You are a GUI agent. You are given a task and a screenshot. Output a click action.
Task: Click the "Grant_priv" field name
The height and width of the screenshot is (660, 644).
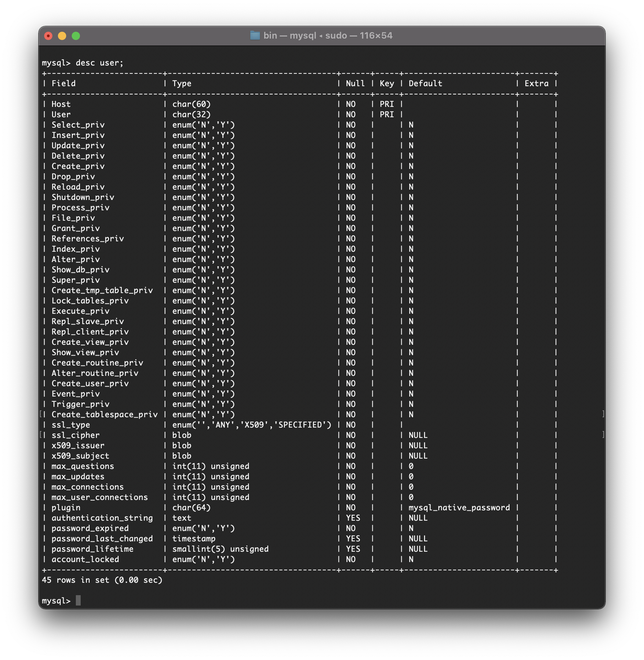tap(76, 228)
